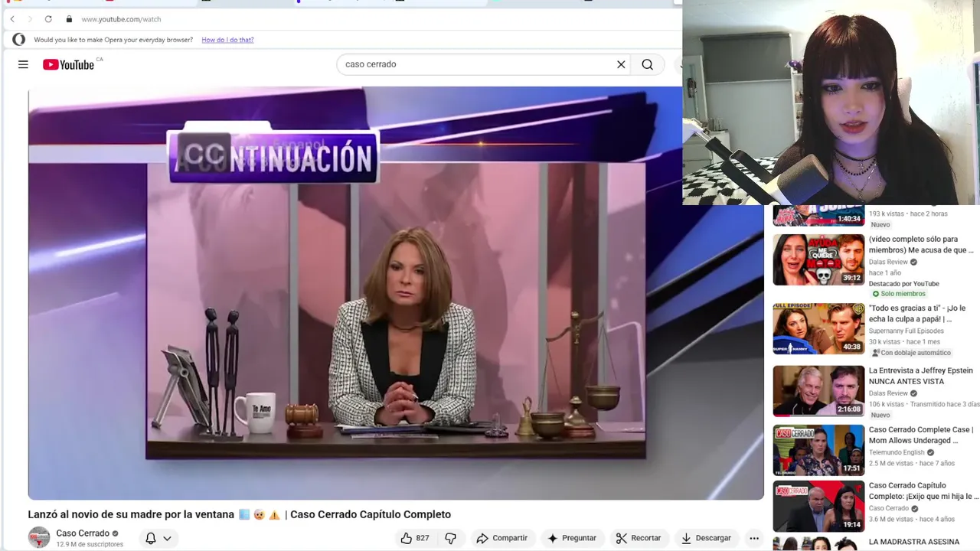Click the Solo miembros badge
This screenshot has width=980, height=551.
point(899,294)
